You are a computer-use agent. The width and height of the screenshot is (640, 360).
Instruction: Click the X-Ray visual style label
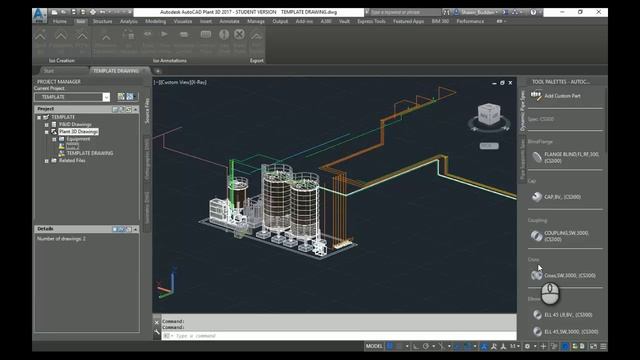point(199,82)
